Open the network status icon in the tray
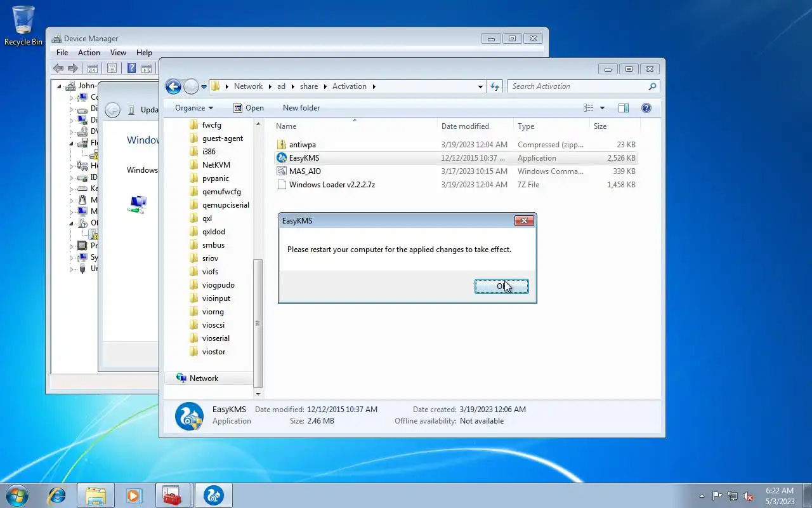This screenshot has width=812, height=508. [733, 496]
